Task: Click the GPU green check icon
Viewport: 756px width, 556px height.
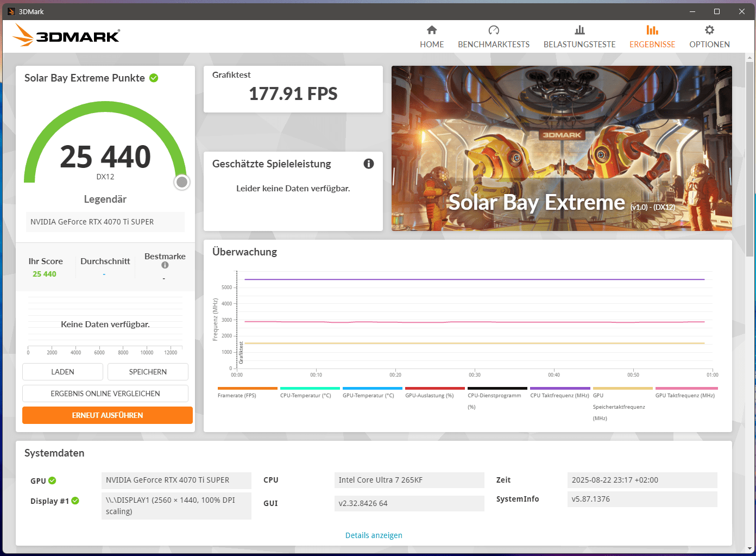Action: click(x=52, y=480)
